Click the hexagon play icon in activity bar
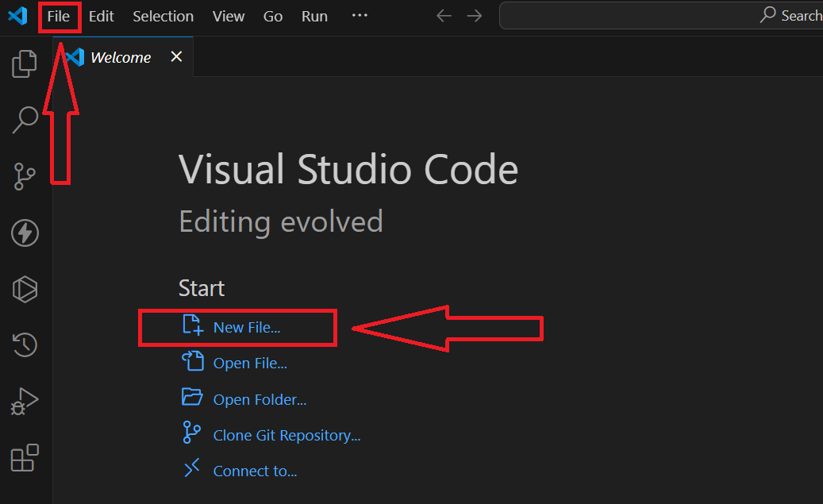The width and height of the screenshot is (823, 504). coord(25,289)
